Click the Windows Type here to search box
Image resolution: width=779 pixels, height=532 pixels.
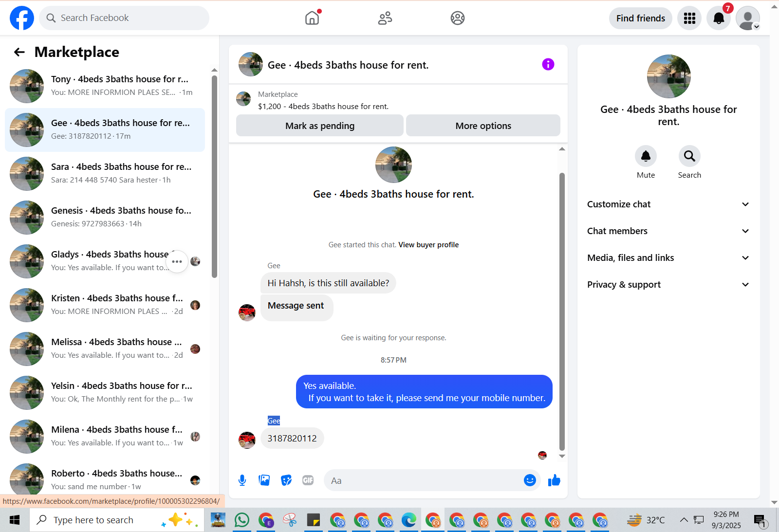click(x=117, y=520)
